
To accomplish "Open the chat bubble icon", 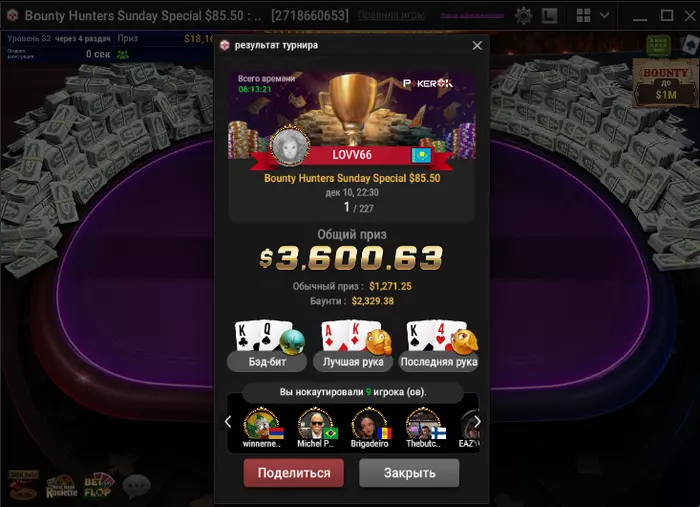I will point(136,486).
